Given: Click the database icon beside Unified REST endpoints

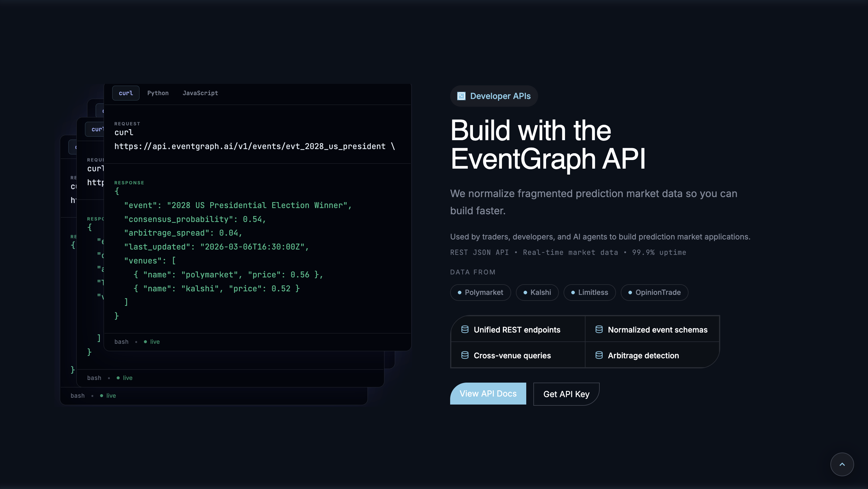Looking at the screenshot, I should pos(465,330).
